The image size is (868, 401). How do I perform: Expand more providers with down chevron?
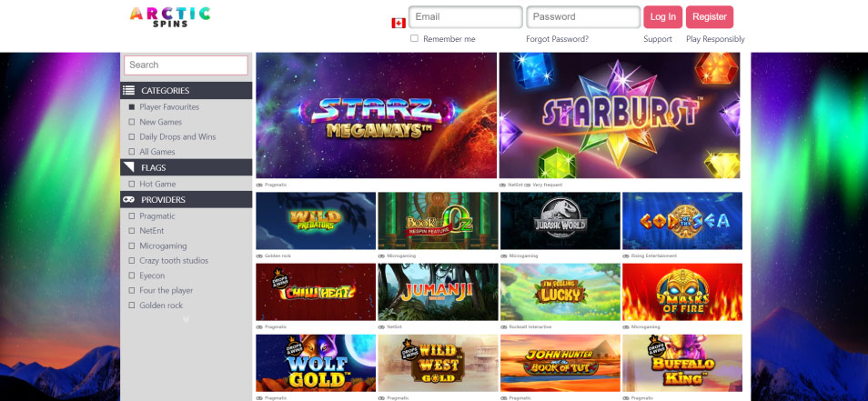tap(186, 319)
